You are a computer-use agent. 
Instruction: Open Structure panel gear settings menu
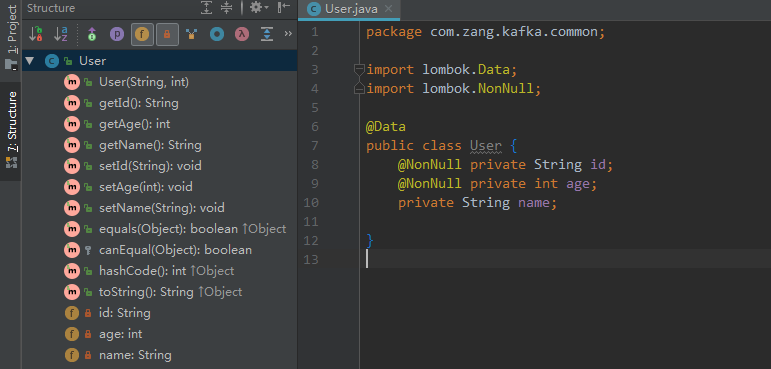pyautogui.click(x=259, y=8)
